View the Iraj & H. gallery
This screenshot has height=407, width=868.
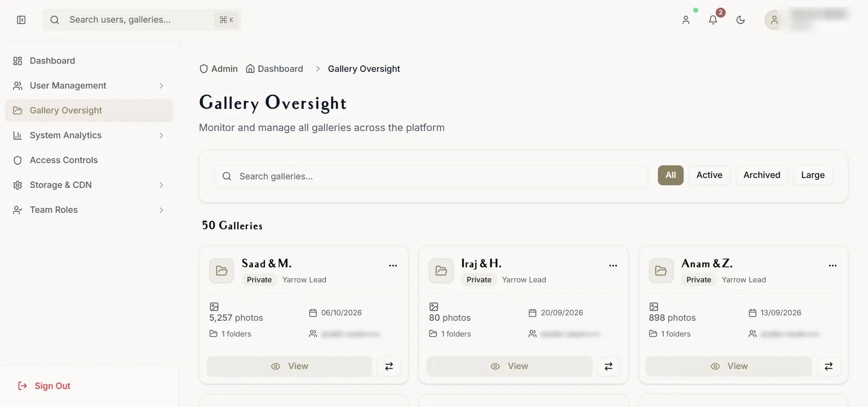(x=509, y=366)
